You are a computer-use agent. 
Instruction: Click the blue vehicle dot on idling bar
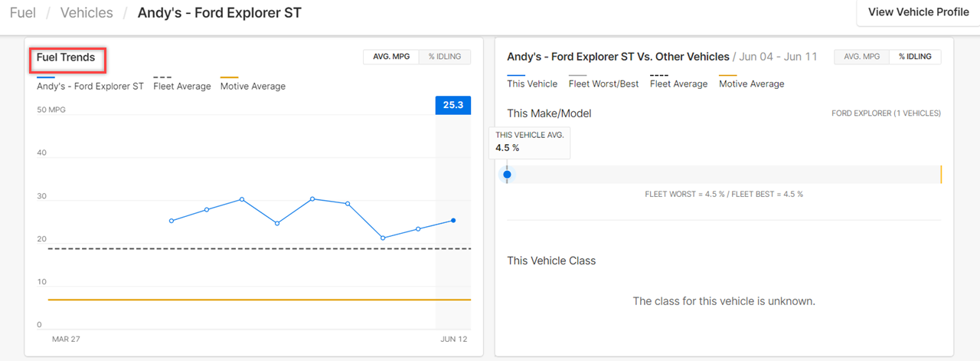(507, 175)
